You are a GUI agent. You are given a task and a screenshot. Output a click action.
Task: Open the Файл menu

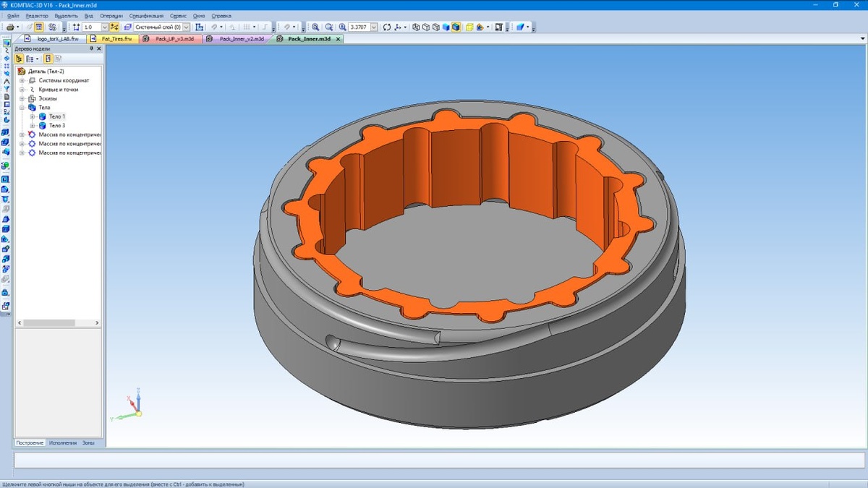13,15
